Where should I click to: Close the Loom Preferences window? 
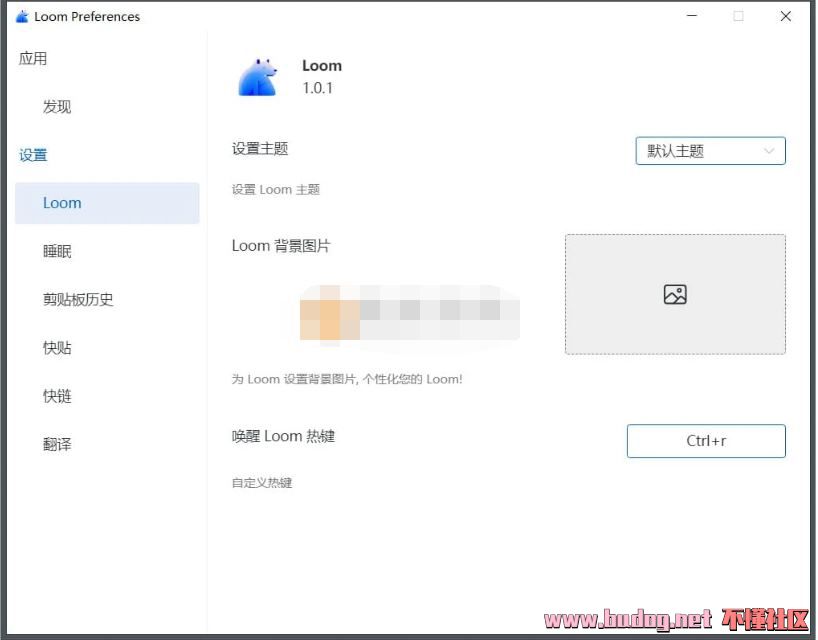786,17
